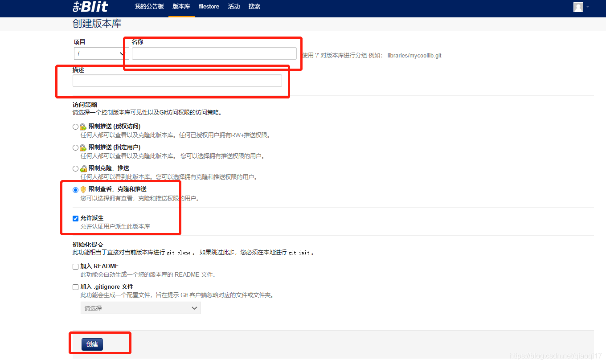Screen dimensions: 606x364
Task: Navigate to the filestore section
Action: [209, 7]
